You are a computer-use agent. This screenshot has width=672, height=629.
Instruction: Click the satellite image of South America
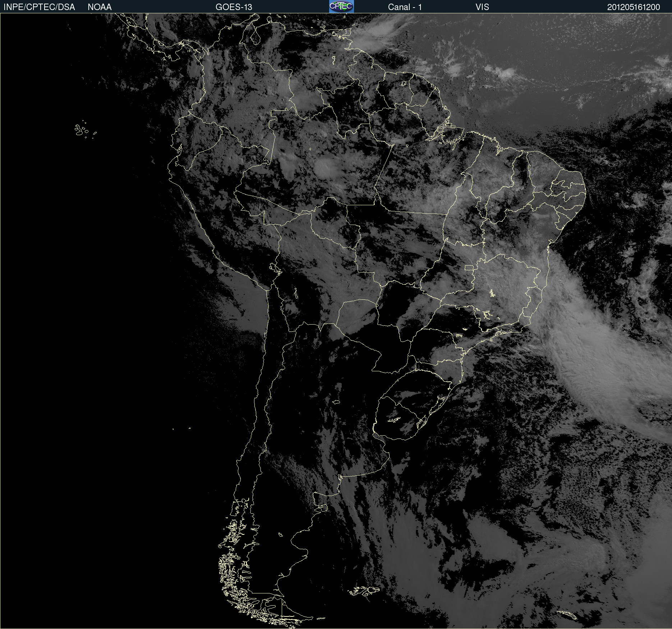[x=336, y=321]
